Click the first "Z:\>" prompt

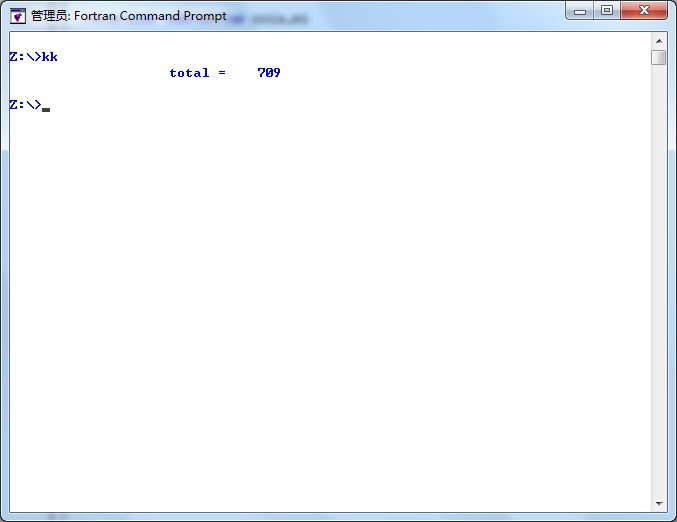click(x=24, y=57)
